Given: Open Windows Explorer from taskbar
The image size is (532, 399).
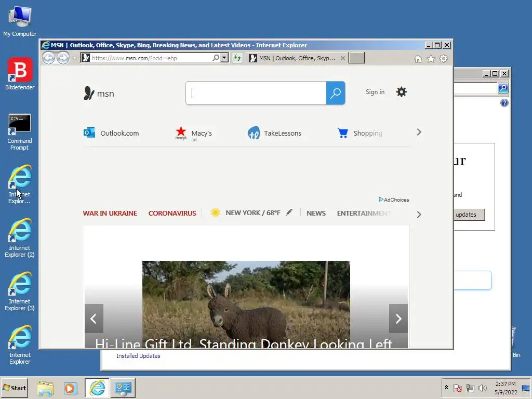Looking at the screenshot, I should [45, 388].
